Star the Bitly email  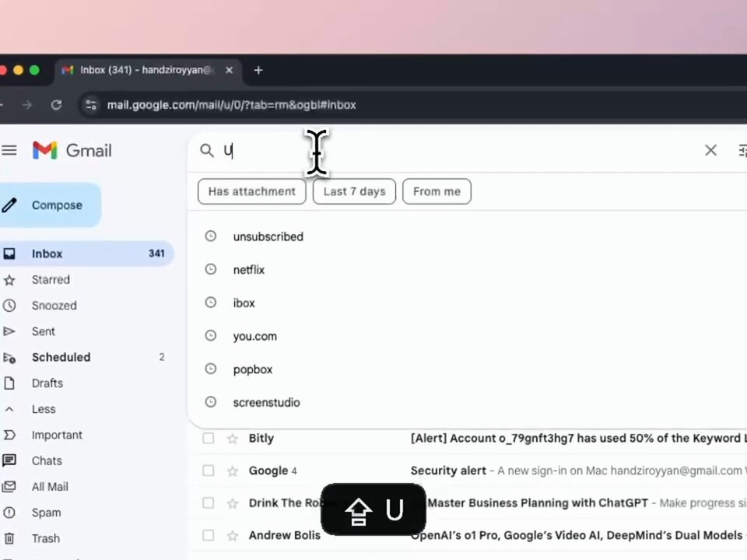pyautogui.click(x=233, y=439)
